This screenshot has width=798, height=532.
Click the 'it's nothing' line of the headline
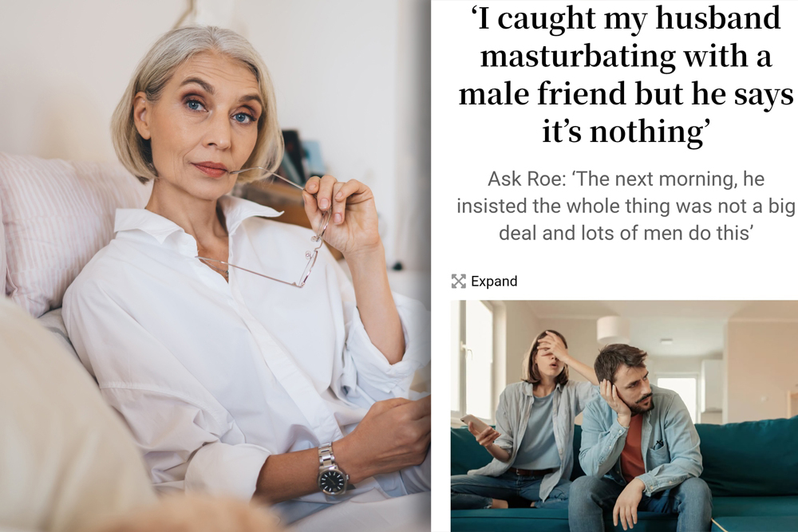point(626,132)
